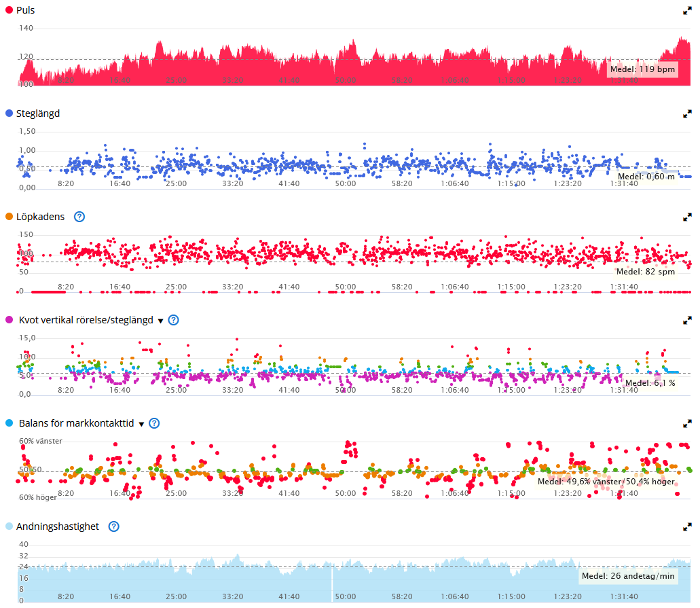
Task: Click the Balans för markkontakttid title
Action: tap(76, 423)
